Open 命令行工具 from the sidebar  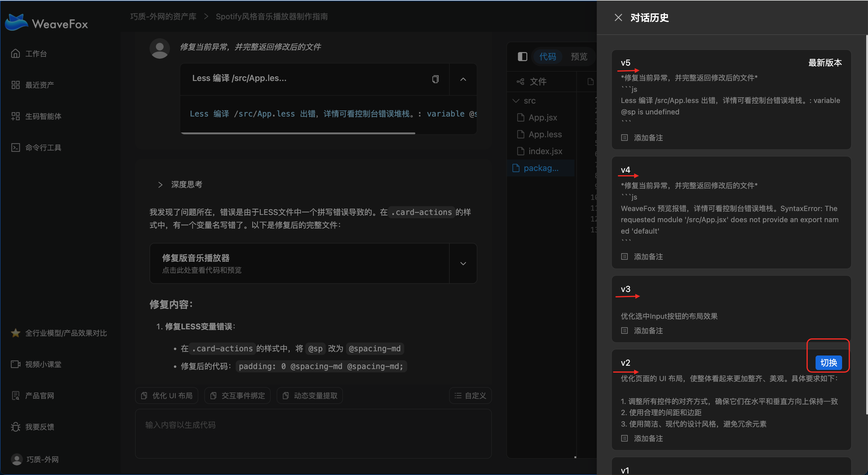coord(43,147)
